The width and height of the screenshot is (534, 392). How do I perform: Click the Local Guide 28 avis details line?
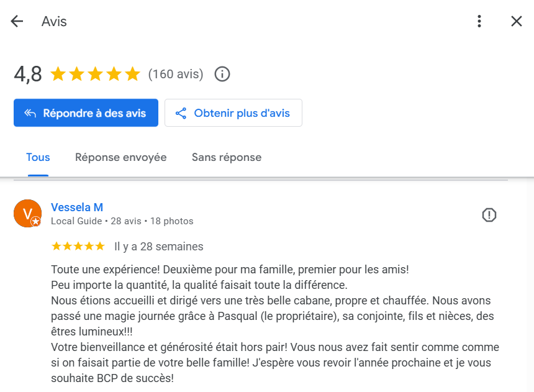coord(122,221)
